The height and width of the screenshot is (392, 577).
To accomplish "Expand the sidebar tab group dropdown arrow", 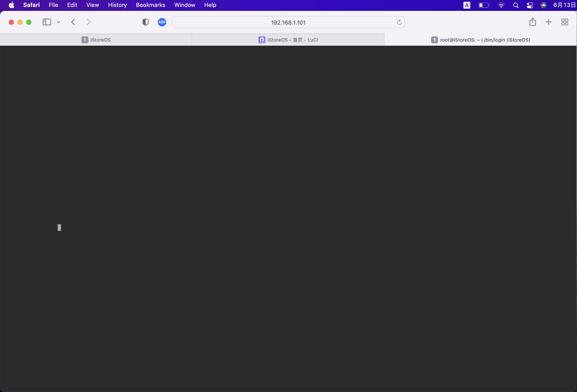I will click(58, 22).
